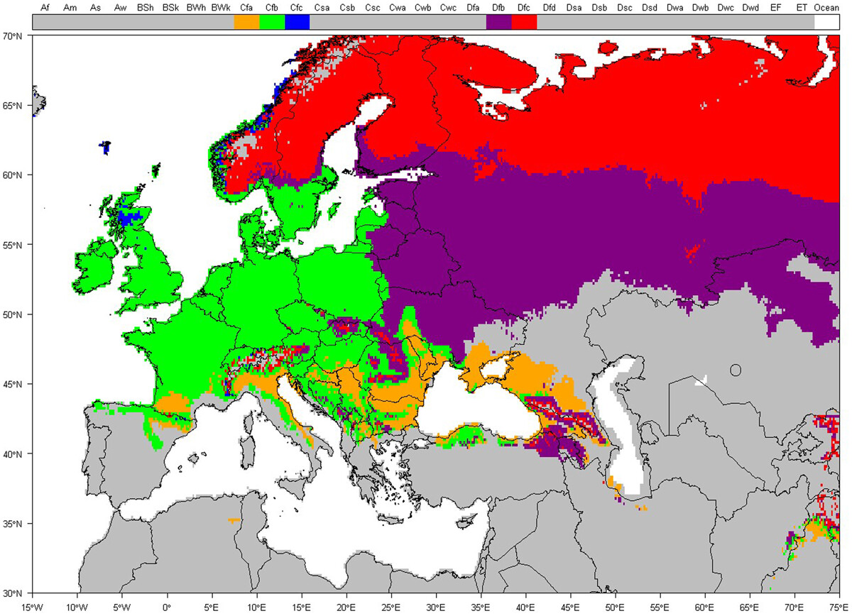Select the 'Dfa' legend label

point(474,8)
